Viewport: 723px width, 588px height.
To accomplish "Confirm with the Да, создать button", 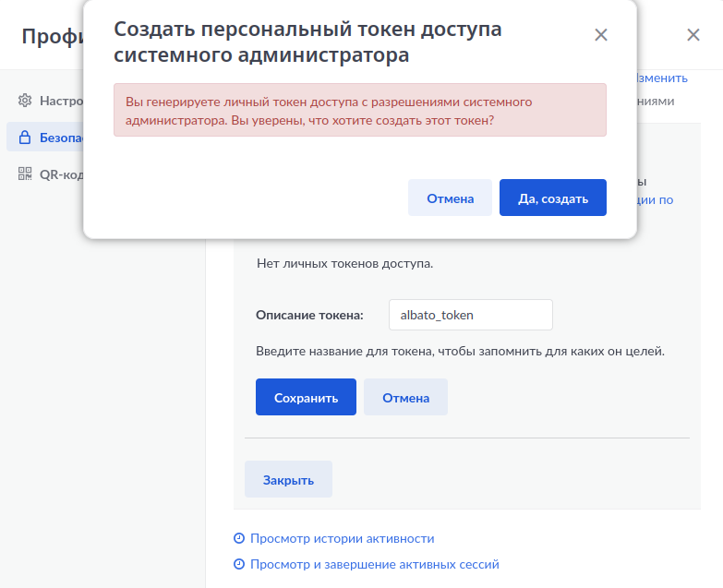I will (552, 198).
